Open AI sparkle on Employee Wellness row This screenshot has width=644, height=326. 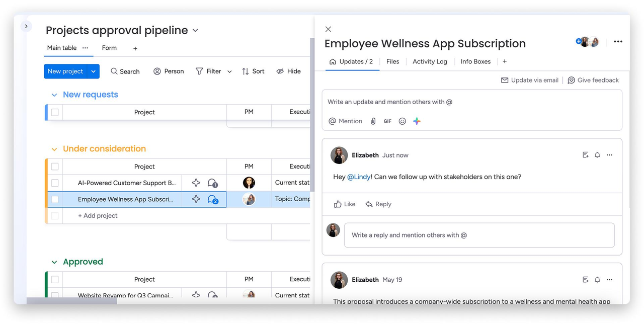click(x=196, y=199)
